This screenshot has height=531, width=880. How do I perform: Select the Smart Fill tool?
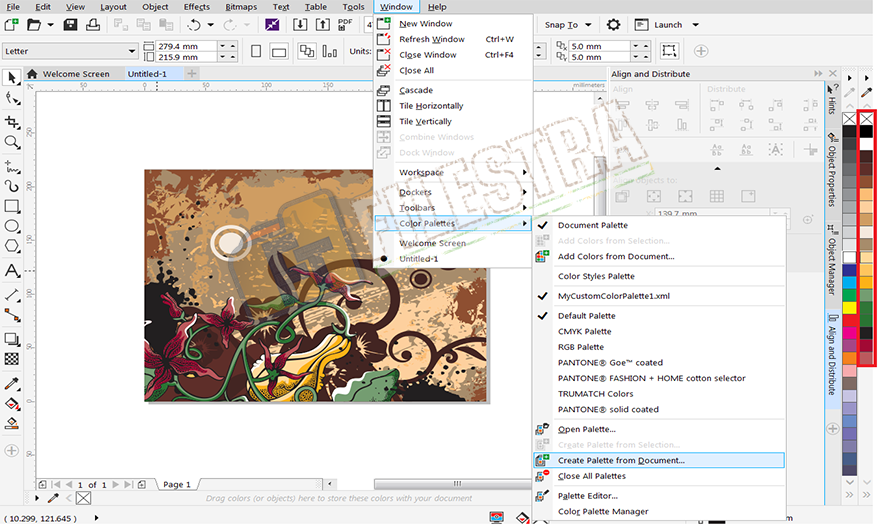click(x=12, y=424)
